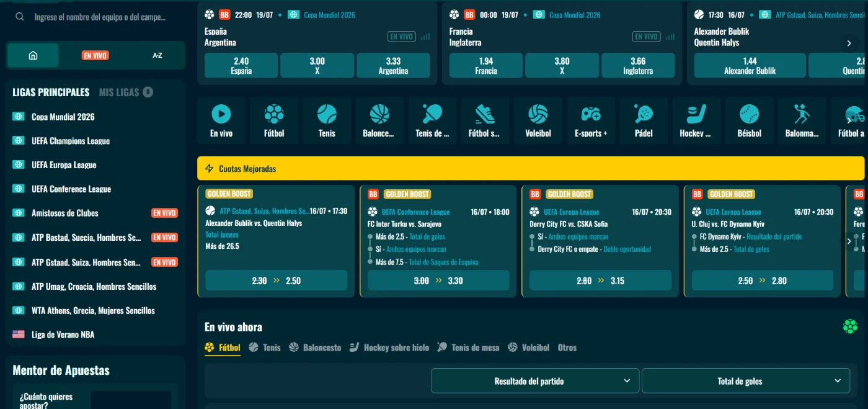868x409 pixels.
Task: Open the Hockey stick category
Action: coord(696,120)
